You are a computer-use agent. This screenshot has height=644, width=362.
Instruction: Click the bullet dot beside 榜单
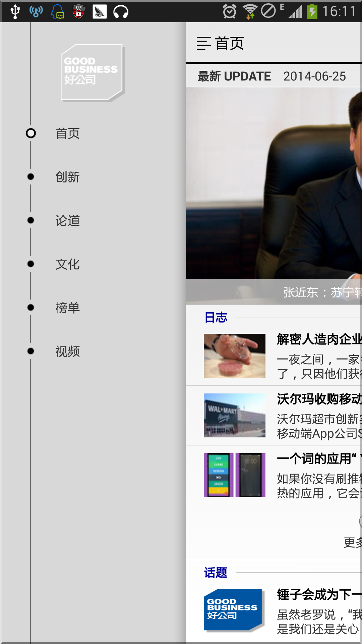[x=31, y=308]
